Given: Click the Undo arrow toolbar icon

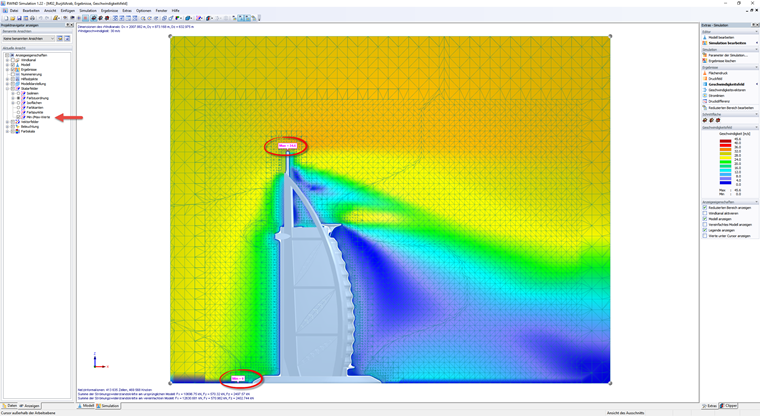Looking at the screenshot, I should (x=40, y=18).
